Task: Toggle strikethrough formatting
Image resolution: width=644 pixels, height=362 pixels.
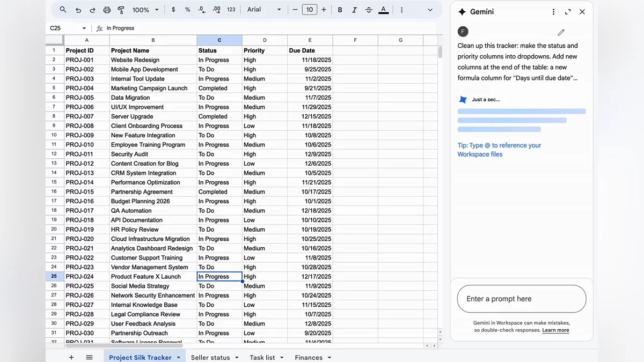Action: (x=369, y=10)
